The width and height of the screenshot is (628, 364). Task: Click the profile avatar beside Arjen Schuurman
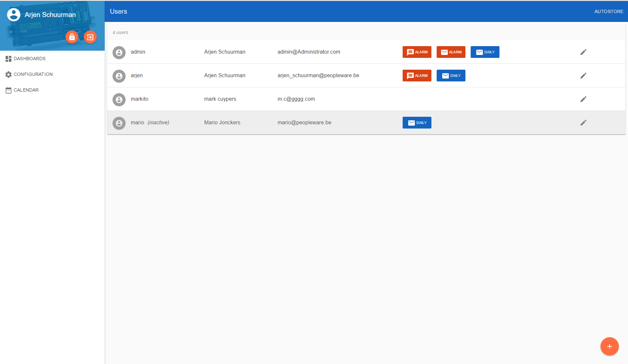click(x=14, y=15)
